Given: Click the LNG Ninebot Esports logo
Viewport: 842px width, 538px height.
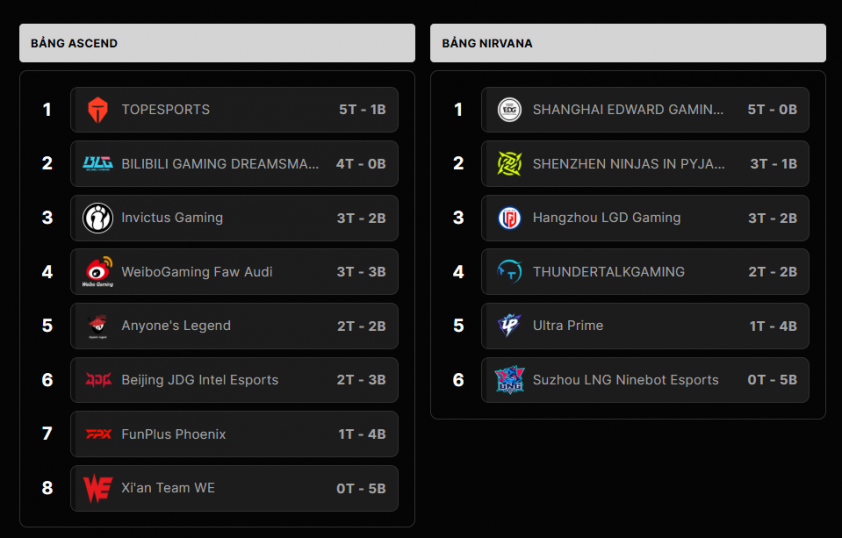Looking at the screenshot, I should pos(509,380).
